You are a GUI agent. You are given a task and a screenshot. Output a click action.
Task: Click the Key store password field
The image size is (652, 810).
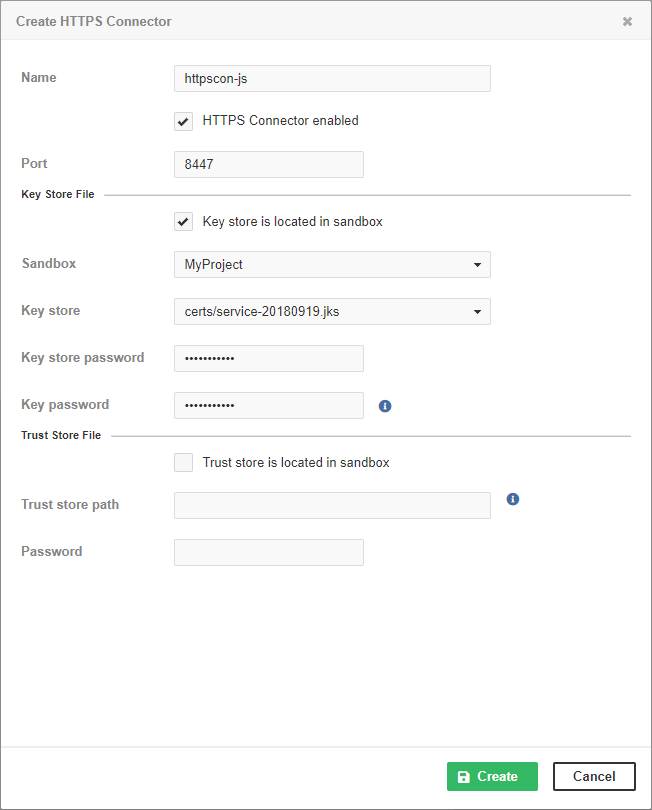click(268, 358)
